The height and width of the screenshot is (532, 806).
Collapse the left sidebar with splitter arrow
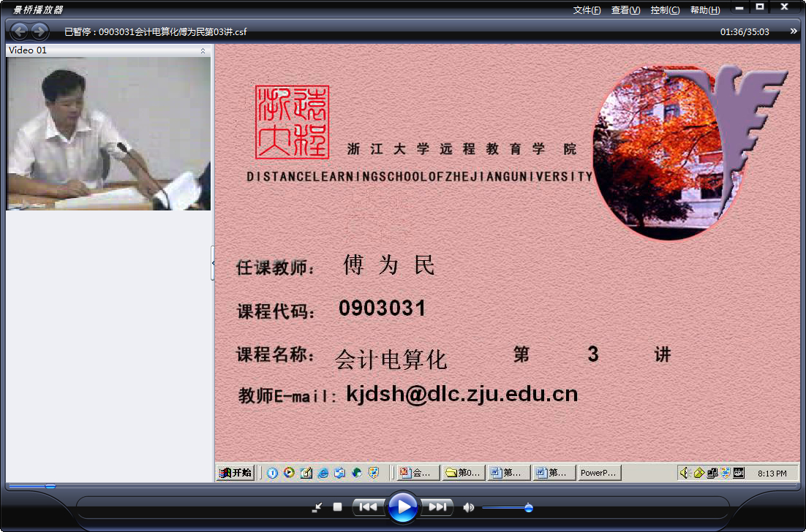click(x=213, y=263)
